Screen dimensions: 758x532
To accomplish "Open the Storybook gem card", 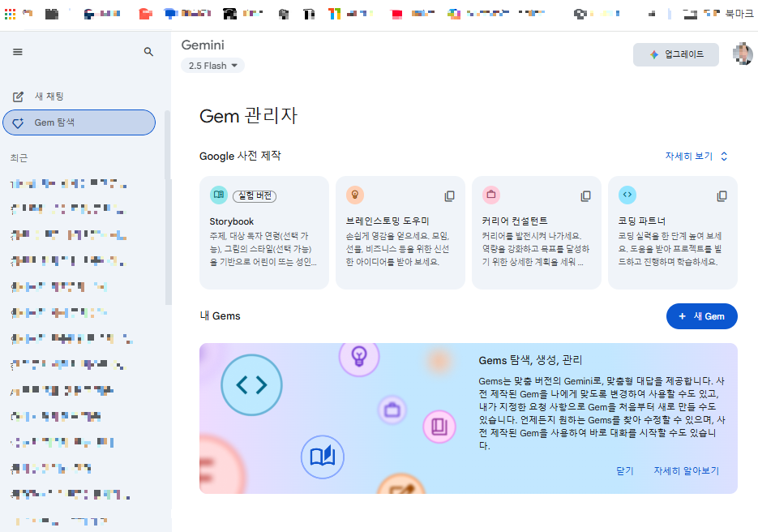I will pos(264,233).
